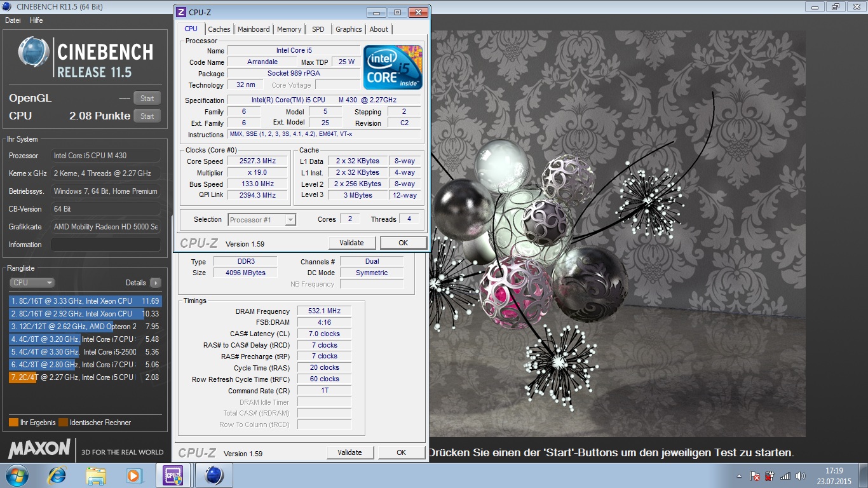Screen dimensions: 868x488
Task: Open the Windows Start menu
Action: pos(17,475)
